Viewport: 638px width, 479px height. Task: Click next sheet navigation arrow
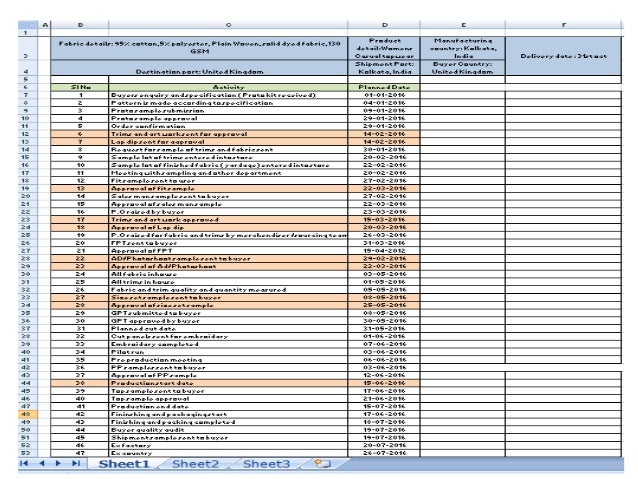point(58,463)
